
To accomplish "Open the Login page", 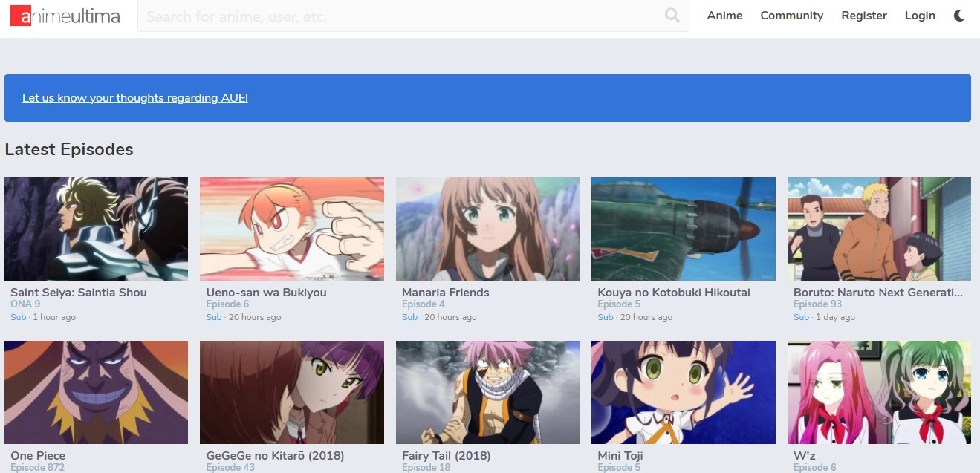I will (920, 16).
